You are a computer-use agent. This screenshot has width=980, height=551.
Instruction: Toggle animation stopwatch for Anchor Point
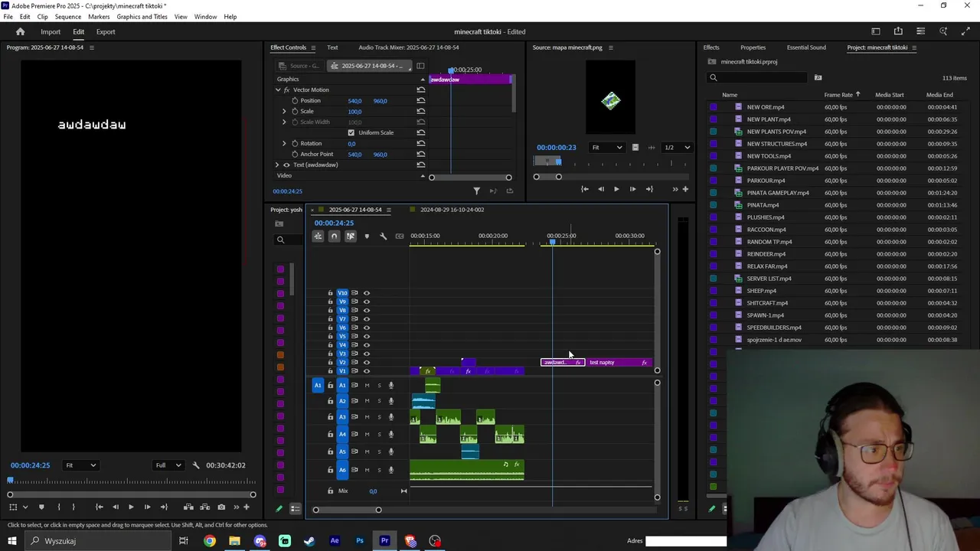[295, 154]
